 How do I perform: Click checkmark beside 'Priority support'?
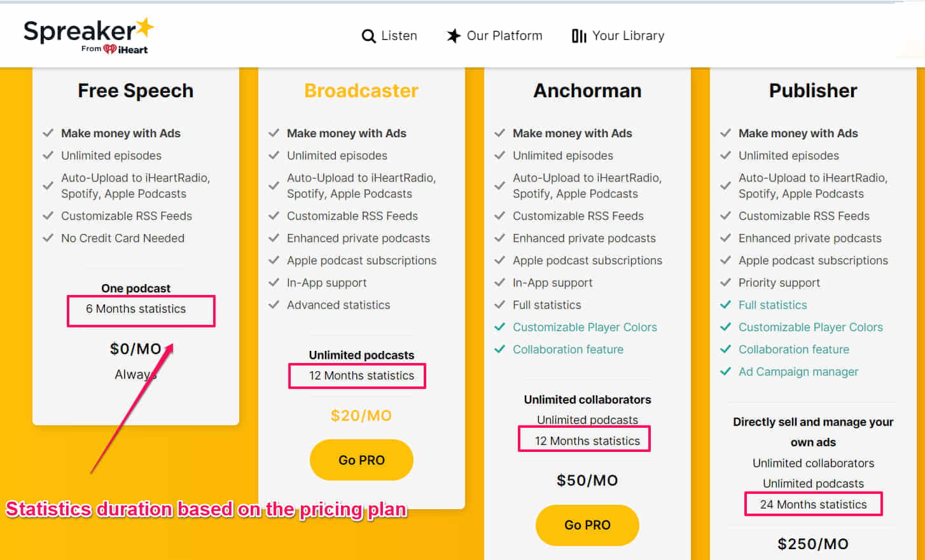tap(725, 282)
